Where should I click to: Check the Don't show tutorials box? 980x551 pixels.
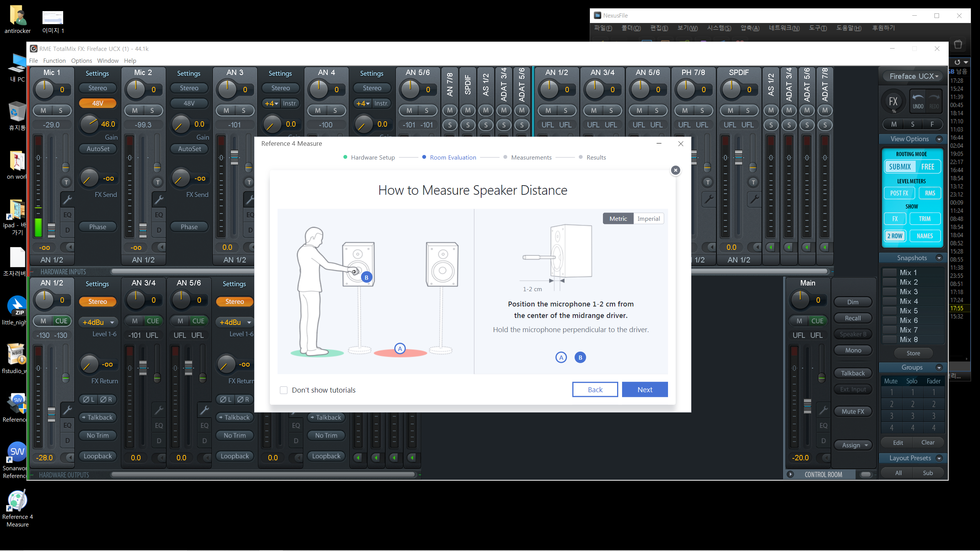click(x=284, y=390)
